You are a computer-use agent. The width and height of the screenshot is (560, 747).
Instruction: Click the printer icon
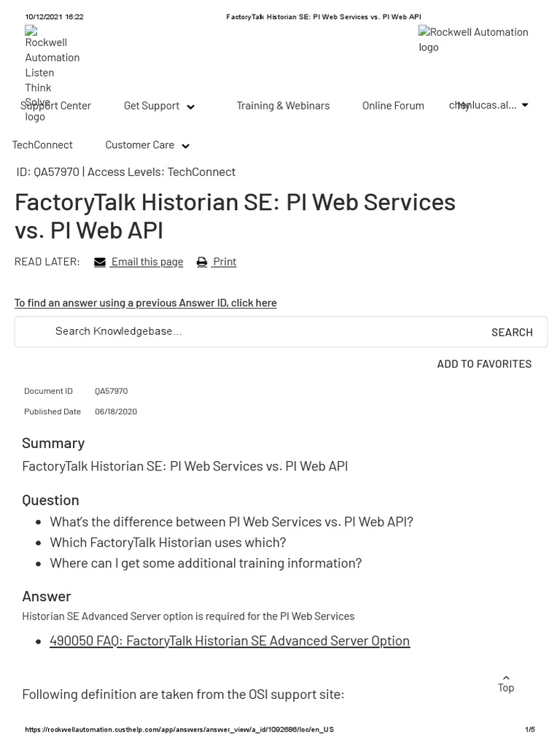point(202,262)
